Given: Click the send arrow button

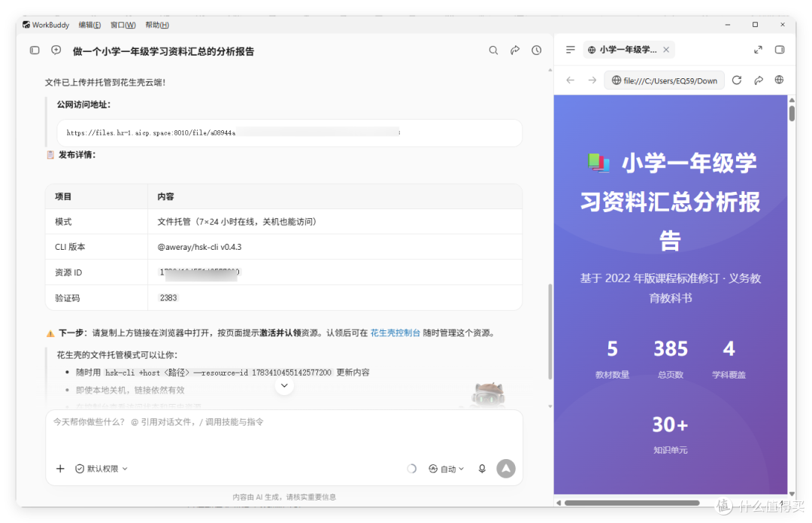Looking at the screenshot, I should (506, 469).
